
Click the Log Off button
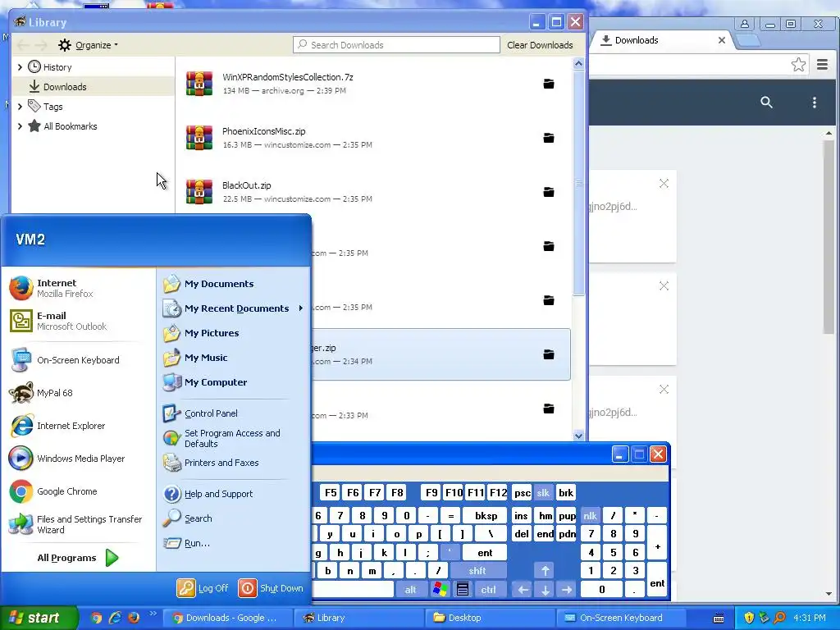[203, 588]
